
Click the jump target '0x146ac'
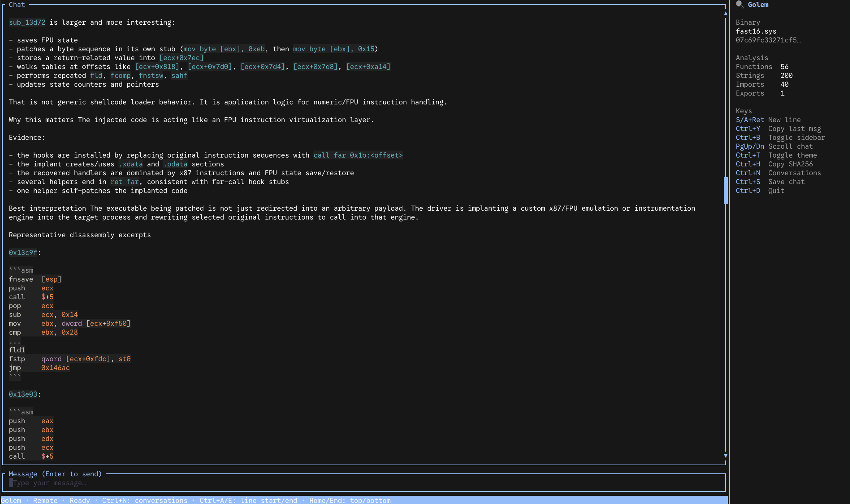[x=55, y=368]
